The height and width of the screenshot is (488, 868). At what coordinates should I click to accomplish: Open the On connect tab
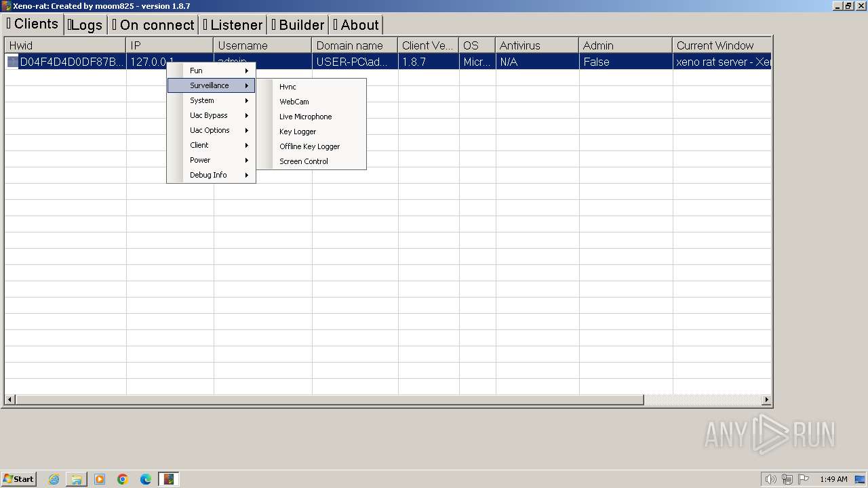[153, 25]
